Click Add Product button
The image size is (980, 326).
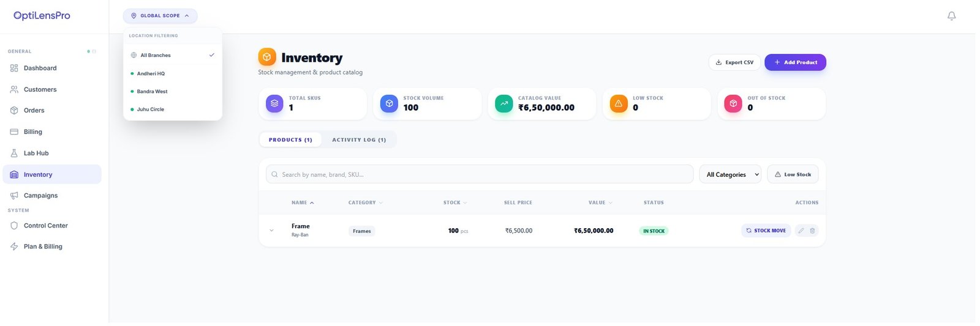795,62
